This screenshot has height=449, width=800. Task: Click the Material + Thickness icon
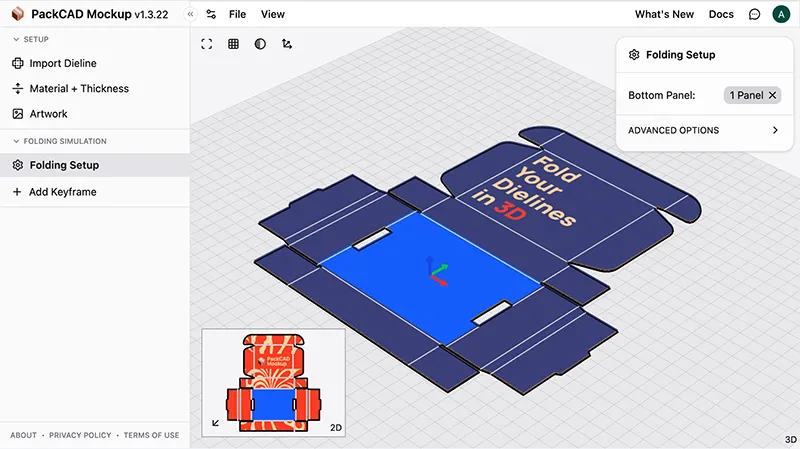click(x=18, y=88)
